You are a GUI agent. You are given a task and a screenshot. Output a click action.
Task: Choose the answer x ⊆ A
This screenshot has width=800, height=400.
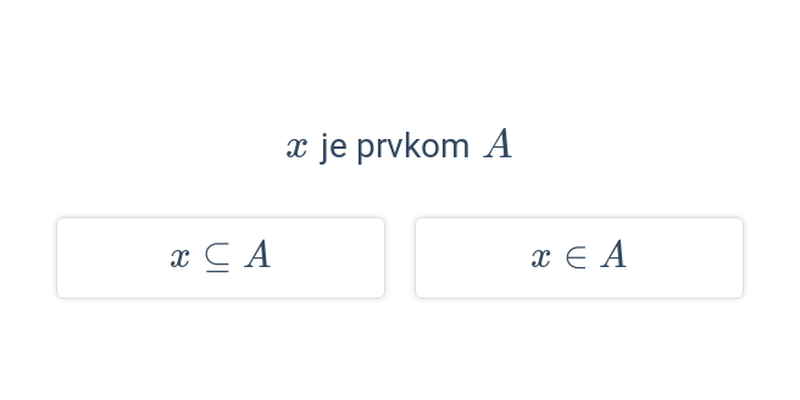(220, 258)
